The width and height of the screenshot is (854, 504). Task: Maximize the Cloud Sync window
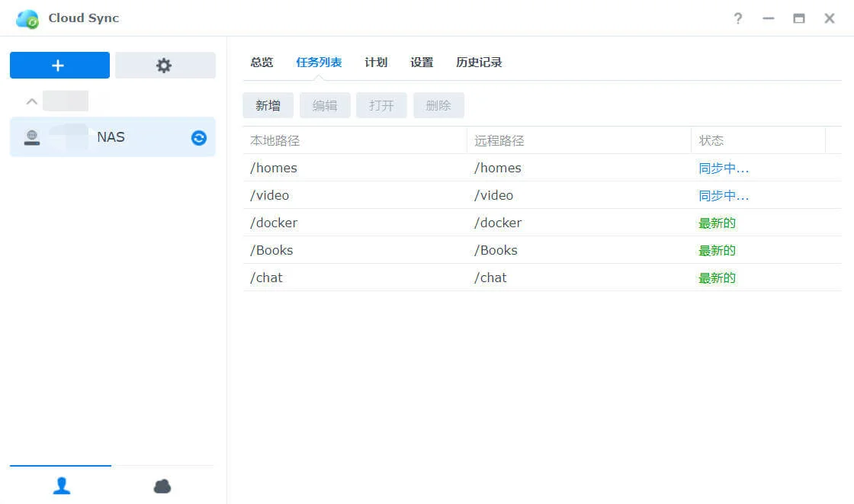click(x=799, y=18)
